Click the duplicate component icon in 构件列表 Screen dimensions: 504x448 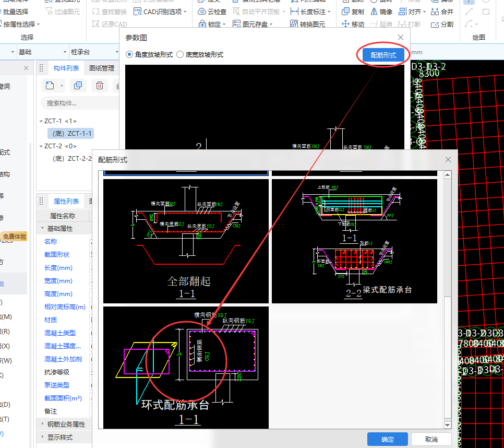coord(78,86)
